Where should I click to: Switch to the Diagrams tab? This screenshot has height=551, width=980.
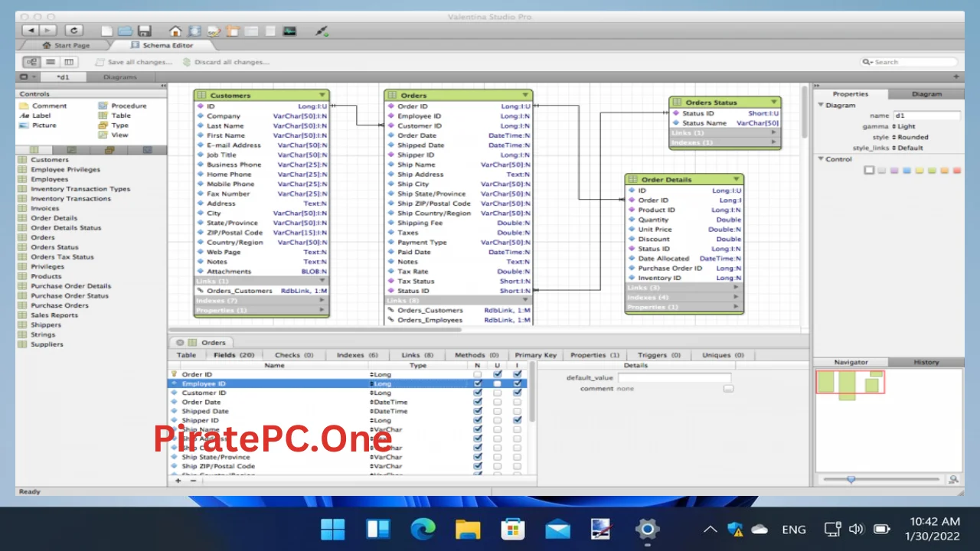[119, 77]
